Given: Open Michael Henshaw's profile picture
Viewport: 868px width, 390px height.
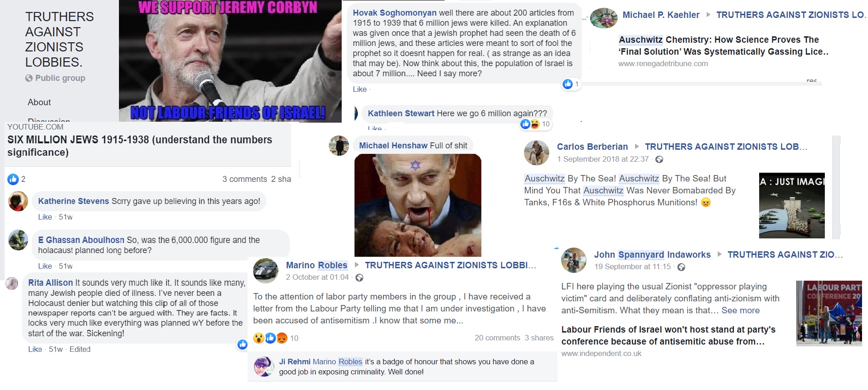Looking at the screenshot, I should tap(339, 146).
